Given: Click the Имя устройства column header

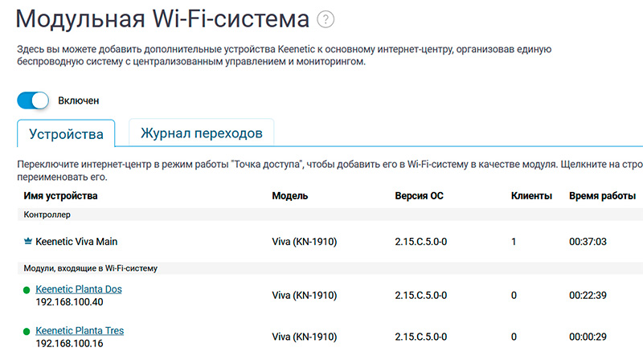Looking at the screenshot, I should pyautogui.click(x=61, y=196).
